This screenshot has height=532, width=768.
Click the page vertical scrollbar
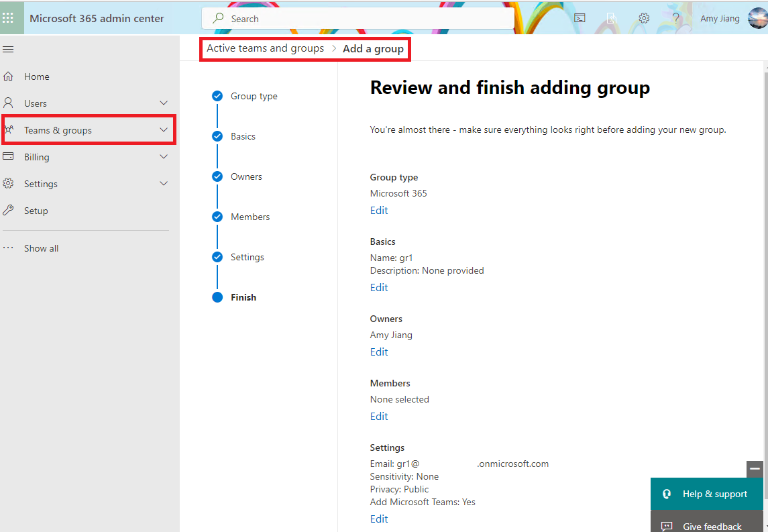765,284
